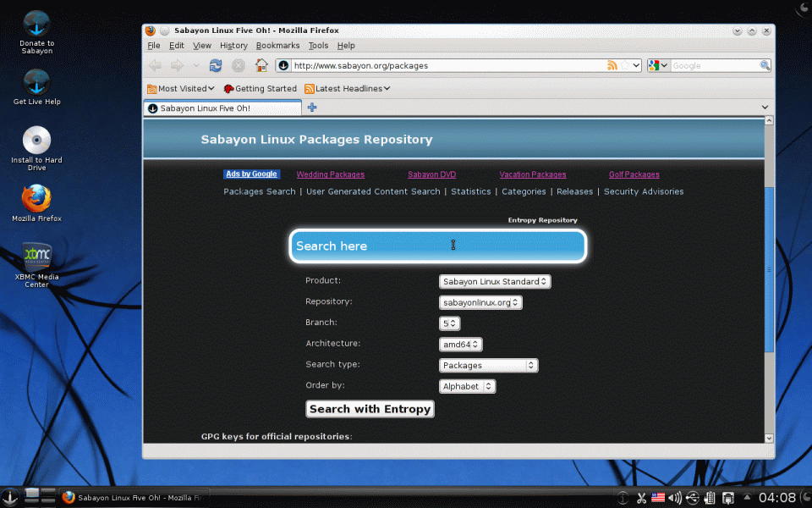
Task: Go to Packages Search page
Action: click(x=260, y=192)
